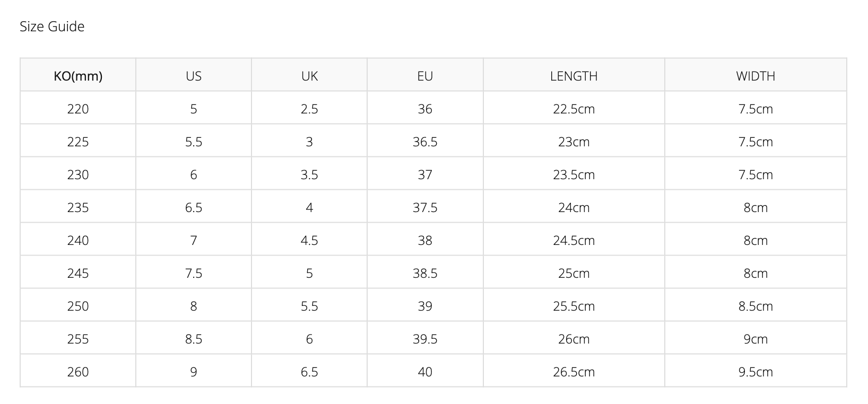Click the Size Guide heading

click(52, 27)
